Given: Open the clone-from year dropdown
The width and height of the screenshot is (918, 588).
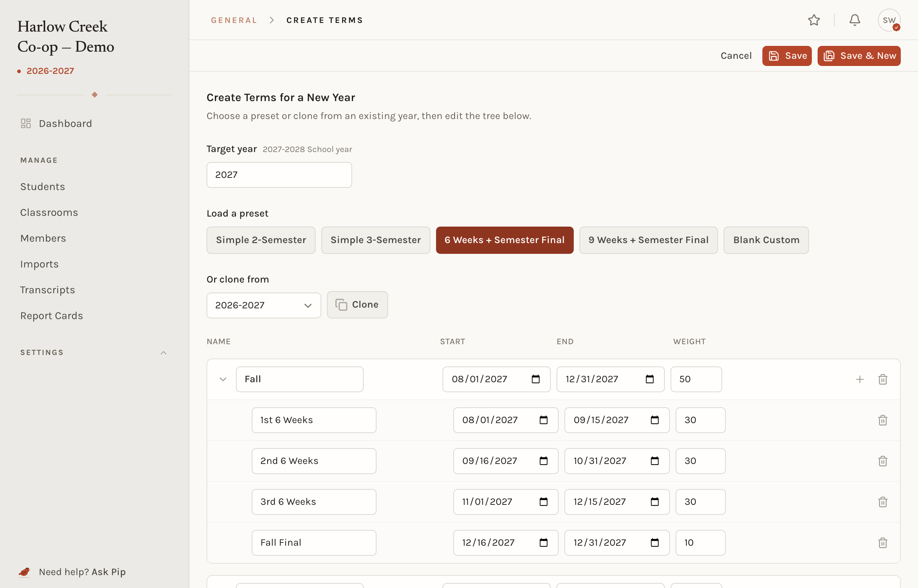Looking at the screenshot, I should tap(264, 305).
